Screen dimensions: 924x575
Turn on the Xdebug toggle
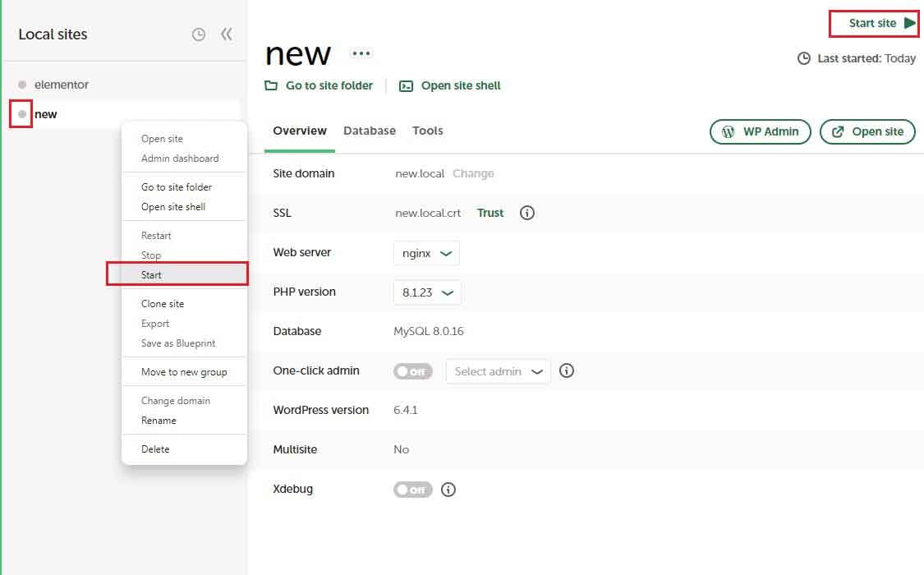click(x=412, y=489)
